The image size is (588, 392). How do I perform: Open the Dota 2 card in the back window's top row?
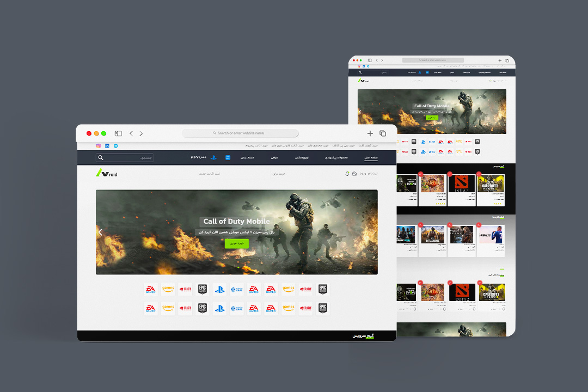462,190
